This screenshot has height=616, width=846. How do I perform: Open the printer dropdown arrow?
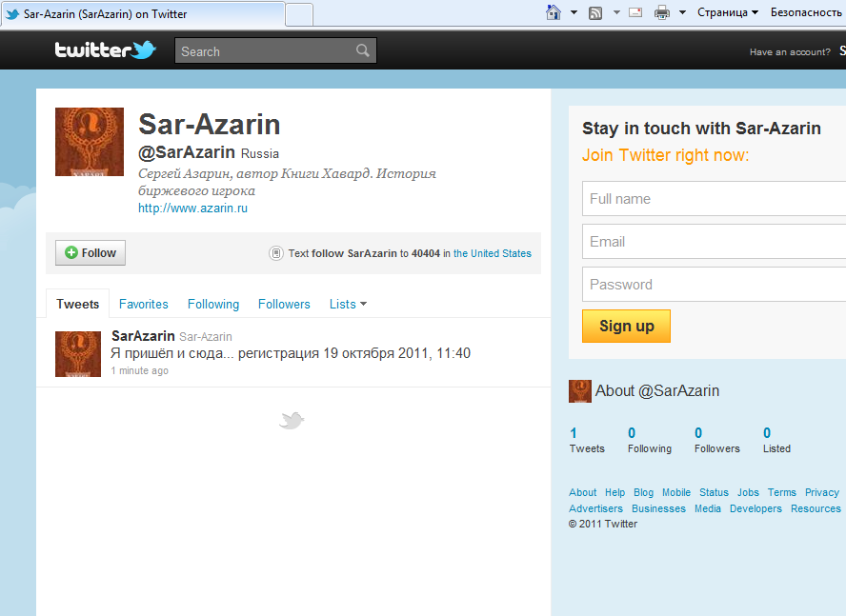click(x=680, y=11)
